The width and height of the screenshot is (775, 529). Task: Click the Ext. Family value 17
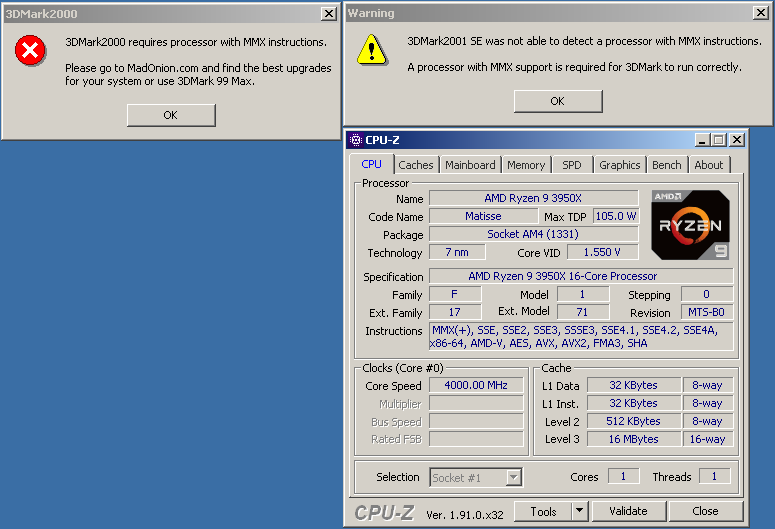coord(455,312)
